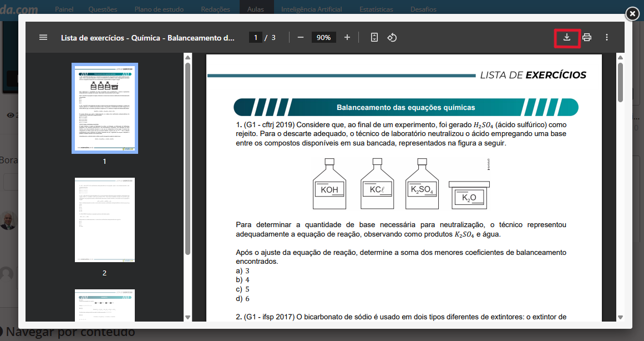Open the Painel menu item
The width and height of the screenshot is (644, 341).
pos(64,9)
